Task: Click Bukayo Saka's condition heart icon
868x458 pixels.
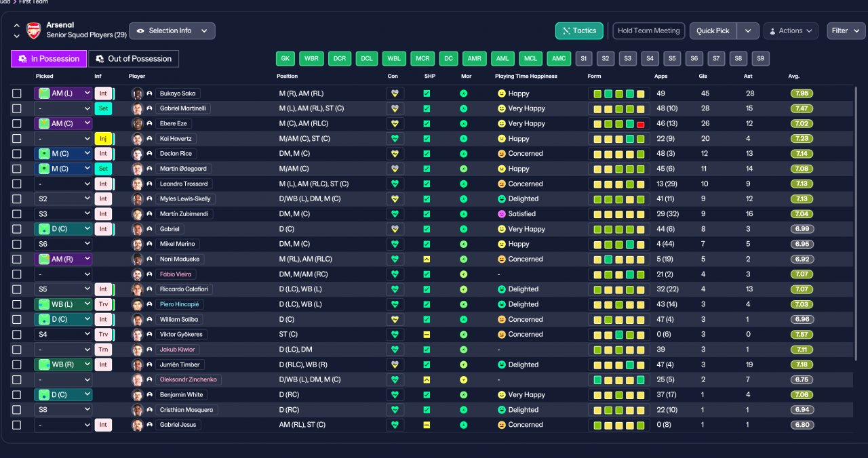Action: coord(395,93)
